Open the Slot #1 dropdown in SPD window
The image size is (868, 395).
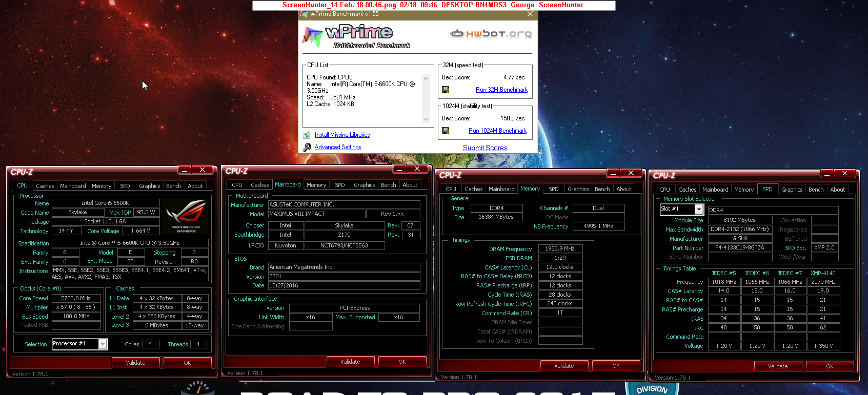[x=698, y=209]
